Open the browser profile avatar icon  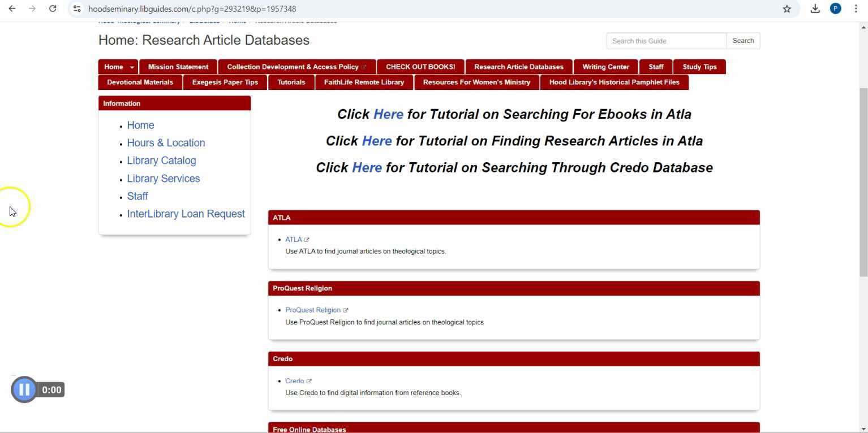coord(835,8)
